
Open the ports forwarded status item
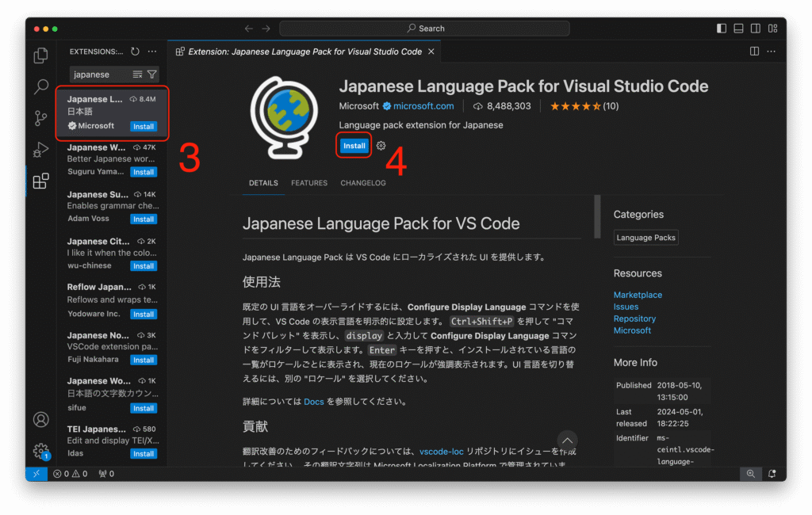tap(106, 474)
